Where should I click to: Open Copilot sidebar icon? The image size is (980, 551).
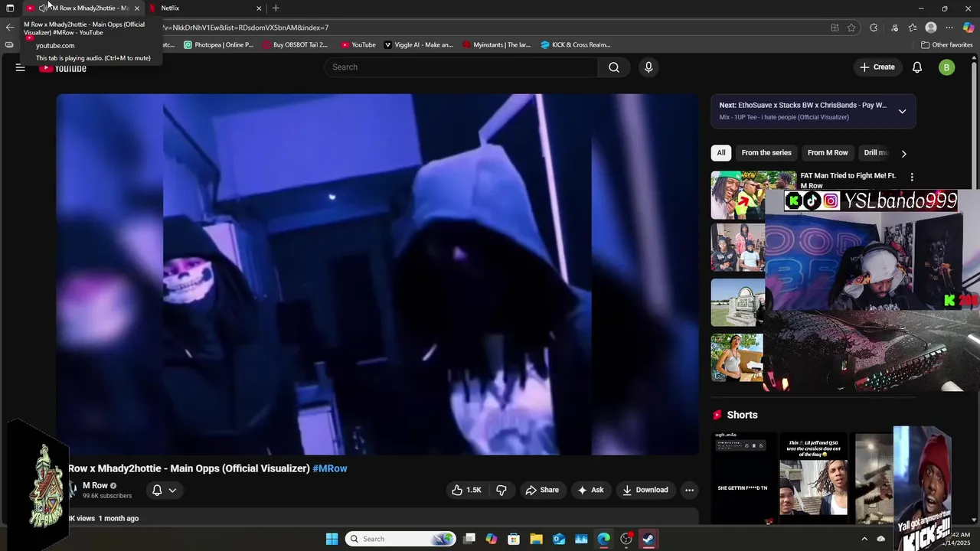coord(969,28)
